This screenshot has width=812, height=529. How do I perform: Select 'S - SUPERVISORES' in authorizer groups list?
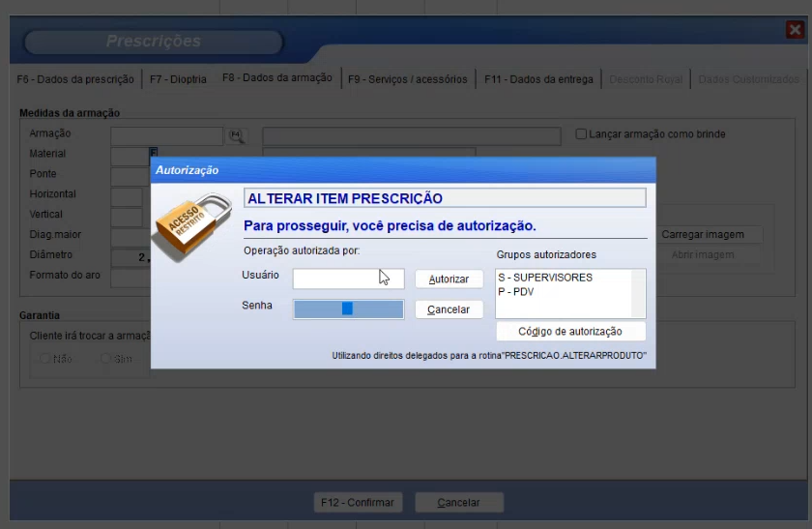(545, 278)
